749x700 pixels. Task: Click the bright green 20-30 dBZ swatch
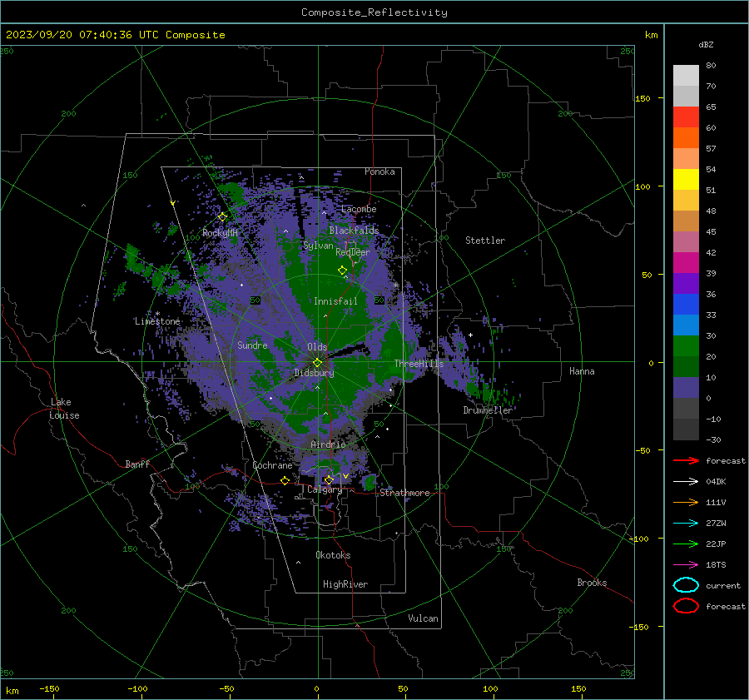coord(686,346)
